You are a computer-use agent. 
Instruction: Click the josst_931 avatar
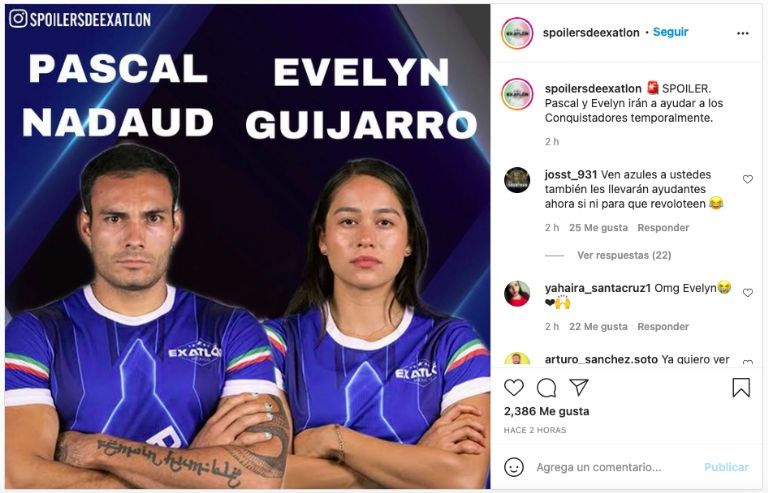coord(517,180)
